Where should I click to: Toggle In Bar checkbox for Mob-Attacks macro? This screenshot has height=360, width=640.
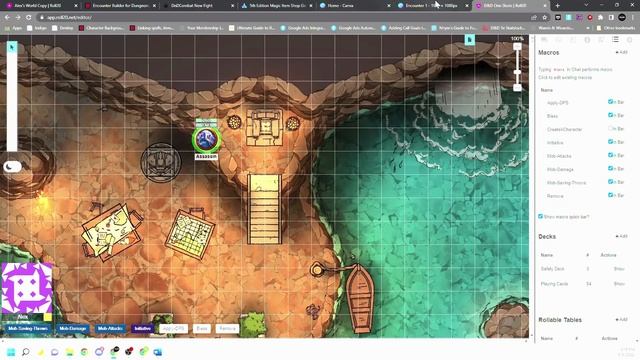click(610, 155)
